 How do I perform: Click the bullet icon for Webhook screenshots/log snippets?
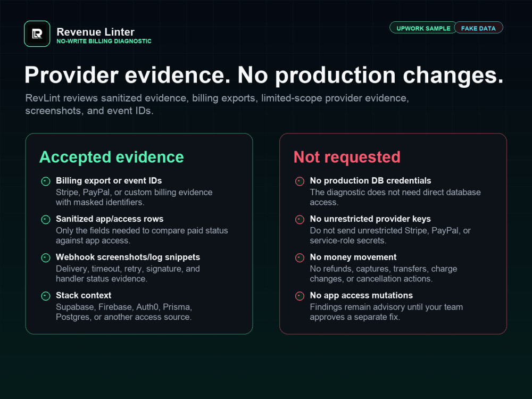[x=45, y=258]
